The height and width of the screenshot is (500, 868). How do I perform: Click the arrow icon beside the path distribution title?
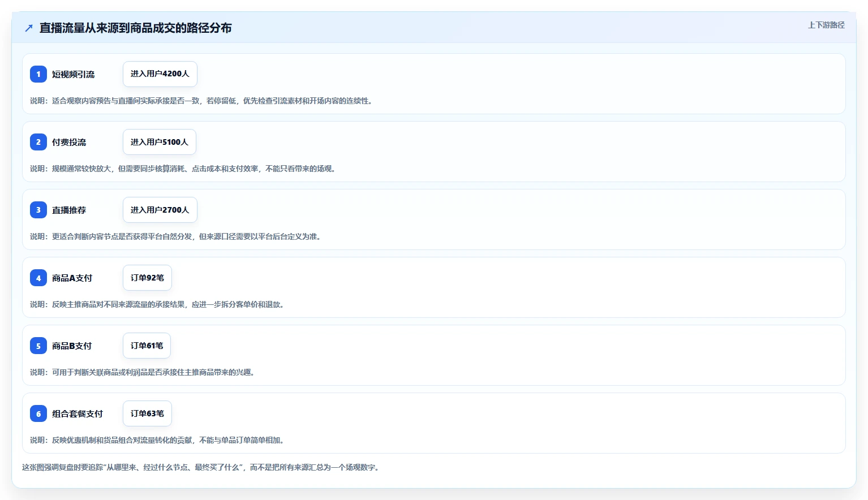point(29,28)
